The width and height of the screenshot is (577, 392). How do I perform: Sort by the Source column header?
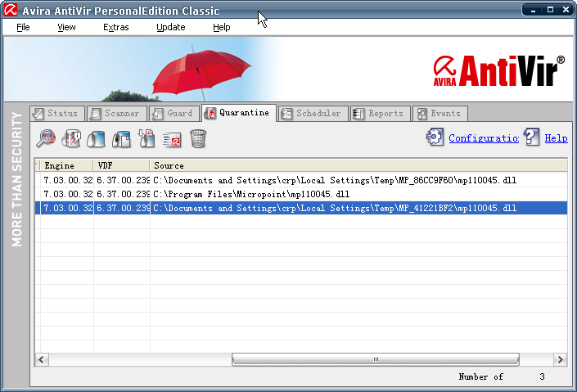358,165
